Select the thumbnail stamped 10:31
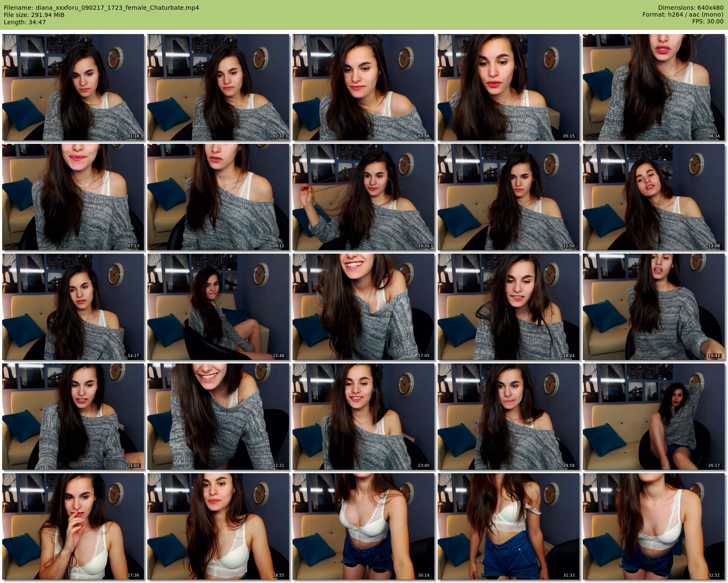The height and width of the screenshot is (583, 728). [x=364, y=197]
